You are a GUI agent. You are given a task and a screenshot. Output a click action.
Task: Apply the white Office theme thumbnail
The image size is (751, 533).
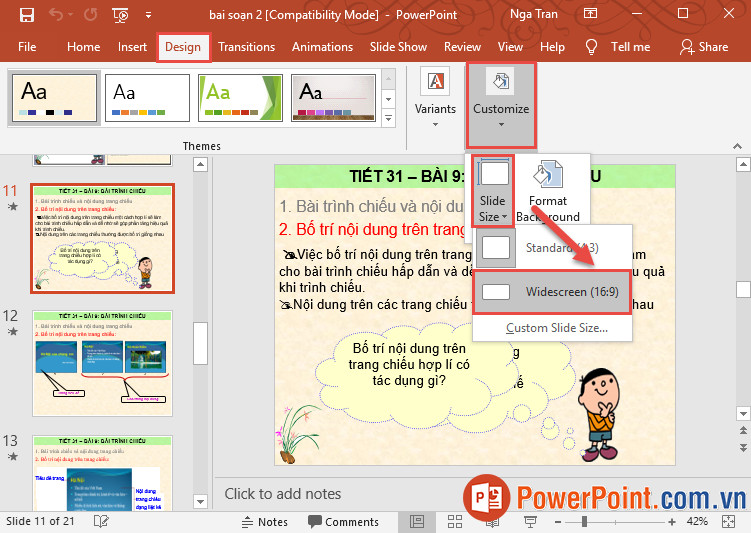point(147,98)
